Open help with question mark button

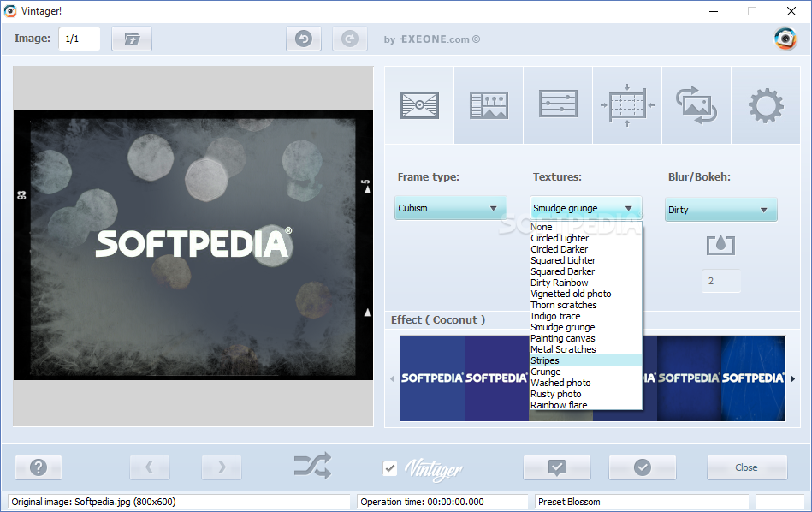coord(39,467)
